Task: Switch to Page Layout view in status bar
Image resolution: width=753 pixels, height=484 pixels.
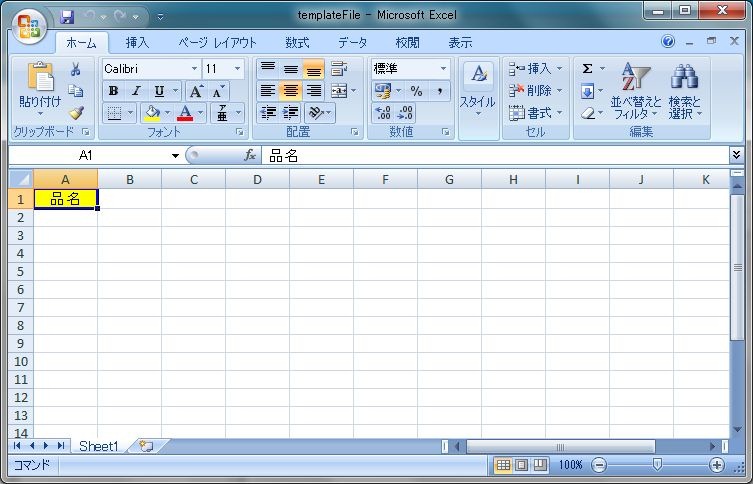Action: coord(522,465)
